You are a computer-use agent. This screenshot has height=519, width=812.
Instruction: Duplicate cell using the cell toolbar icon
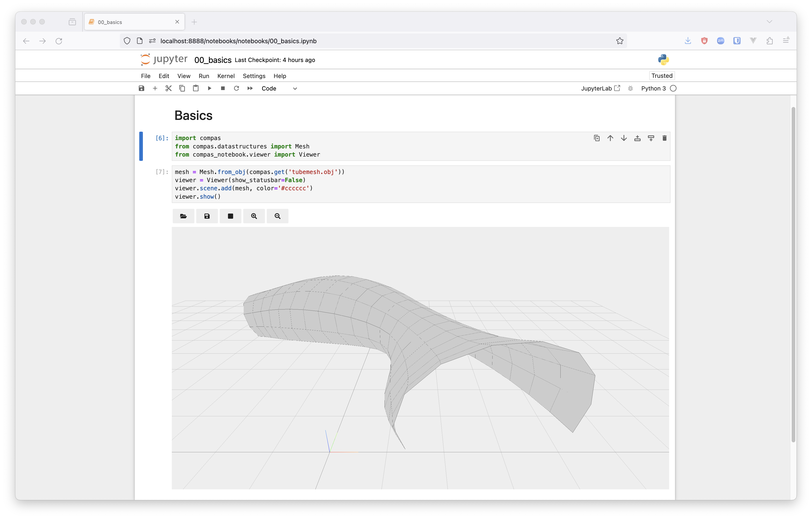597,138
